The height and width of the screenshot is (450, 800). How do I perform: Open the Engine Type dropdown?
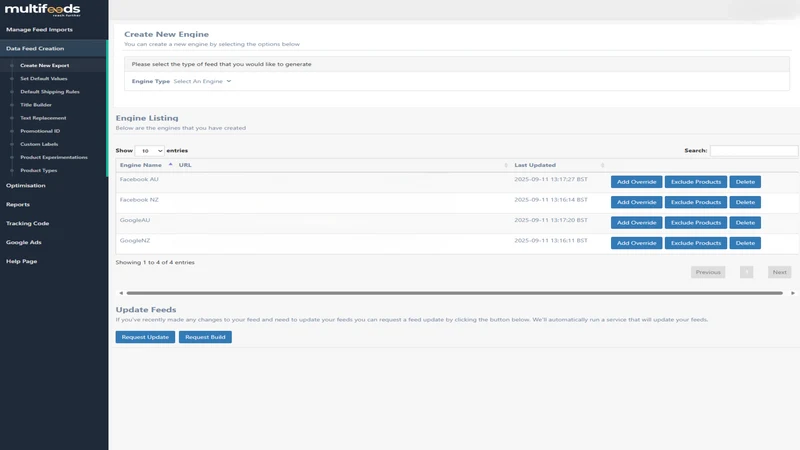pyautogui.click(x=203, y=81)
